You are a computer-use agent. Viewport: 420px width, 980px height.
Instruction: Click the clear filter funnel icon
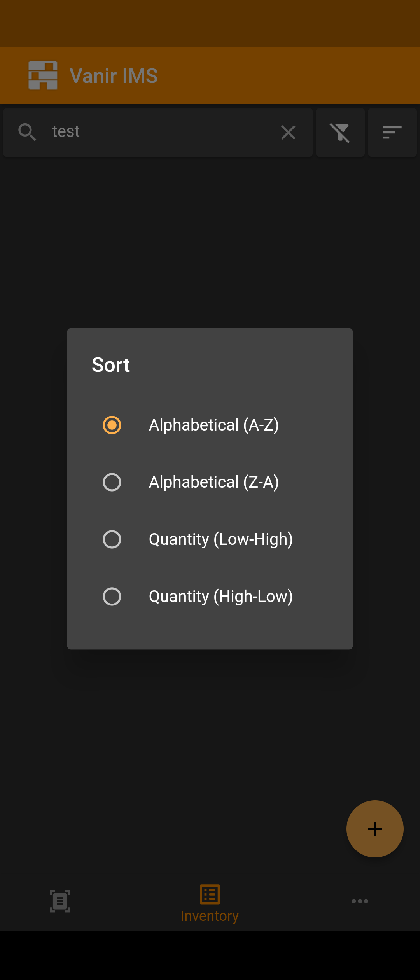340,133
